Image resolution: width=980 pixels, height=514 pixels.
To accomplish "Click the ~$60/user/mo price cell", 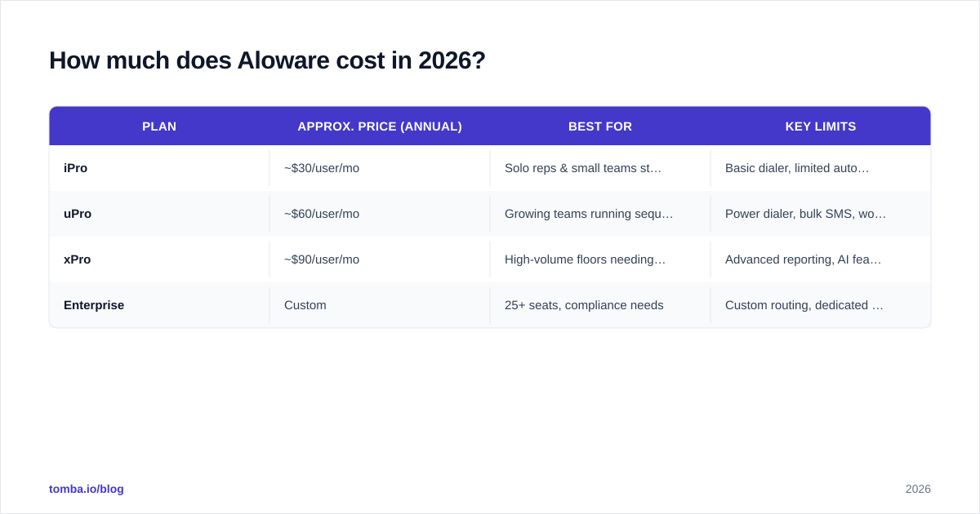I will coord(380,214).
